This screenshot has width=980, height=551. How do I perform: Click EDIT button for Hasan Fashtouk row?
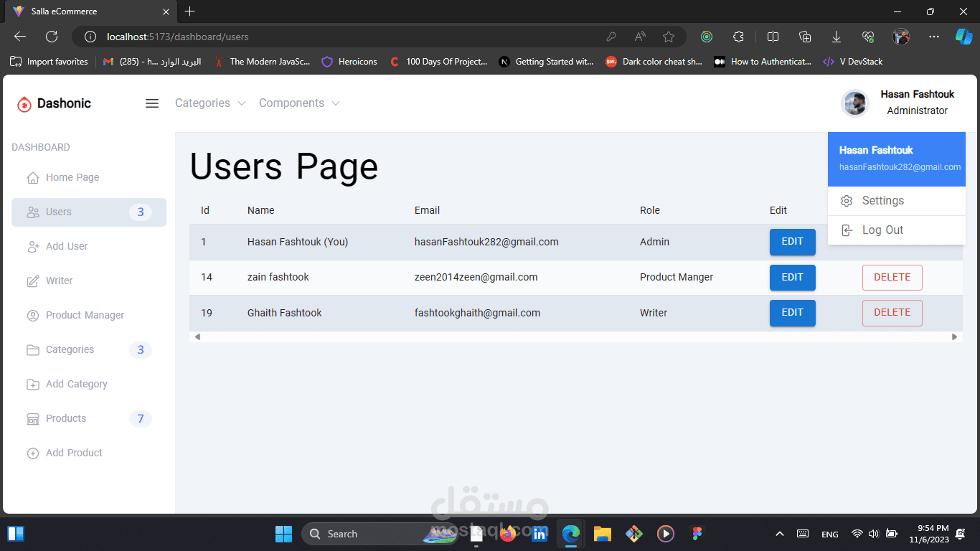(x=792, y=242)
